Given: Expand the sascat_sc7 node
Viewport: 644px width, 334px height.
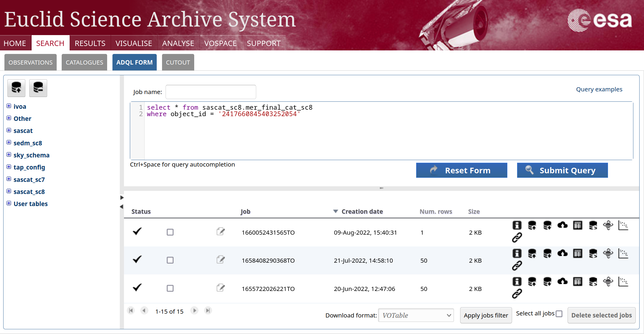Looking at the screenshot, I should pyautogui.click(x=9, y=179).
